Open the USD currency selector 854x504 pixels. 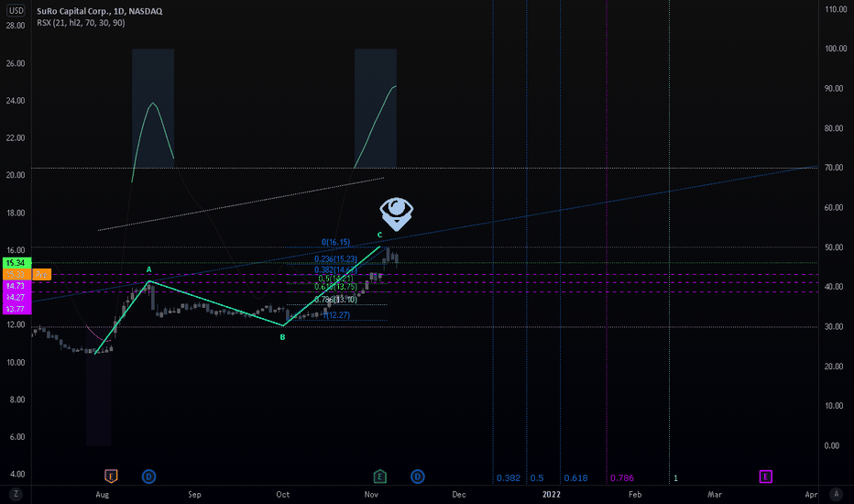point(16,10)
